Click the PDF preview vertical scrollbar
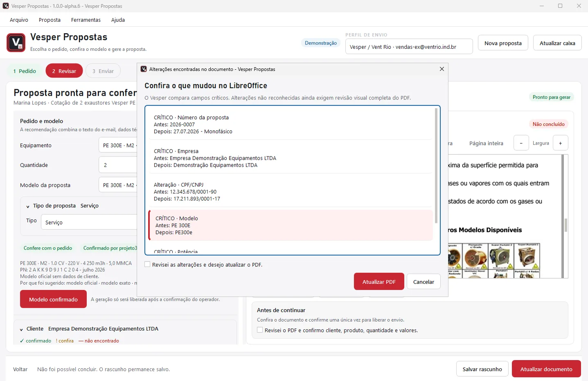The image size is (588, 381). [x=566, y=225]
